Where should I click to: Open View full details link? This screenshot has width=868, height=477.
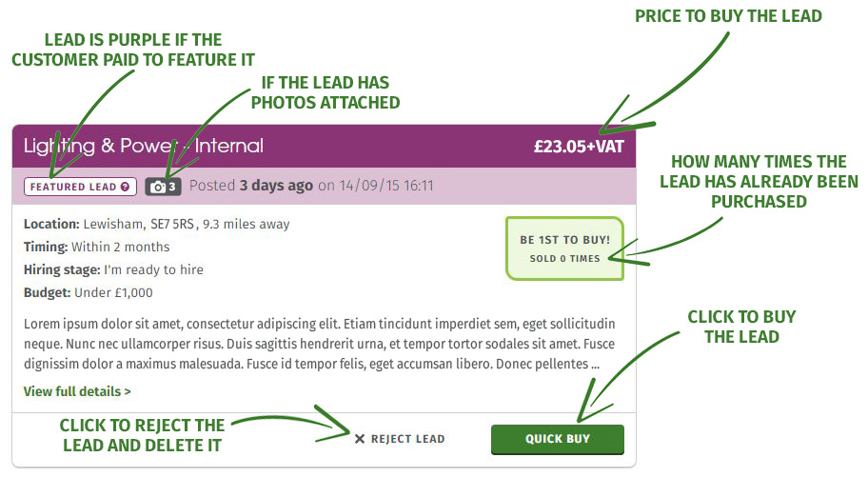(x=77, y=391)
